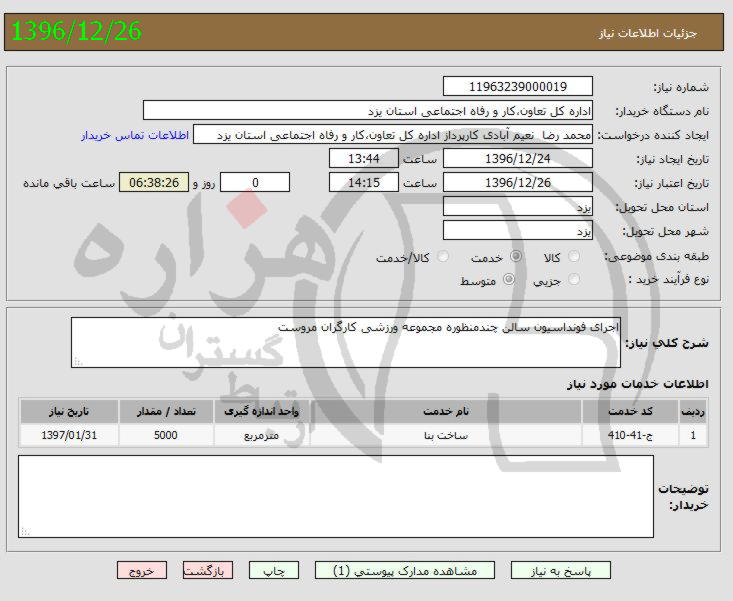Click the request creator name field
Viewport: 733px width, 601px height.
393,135
